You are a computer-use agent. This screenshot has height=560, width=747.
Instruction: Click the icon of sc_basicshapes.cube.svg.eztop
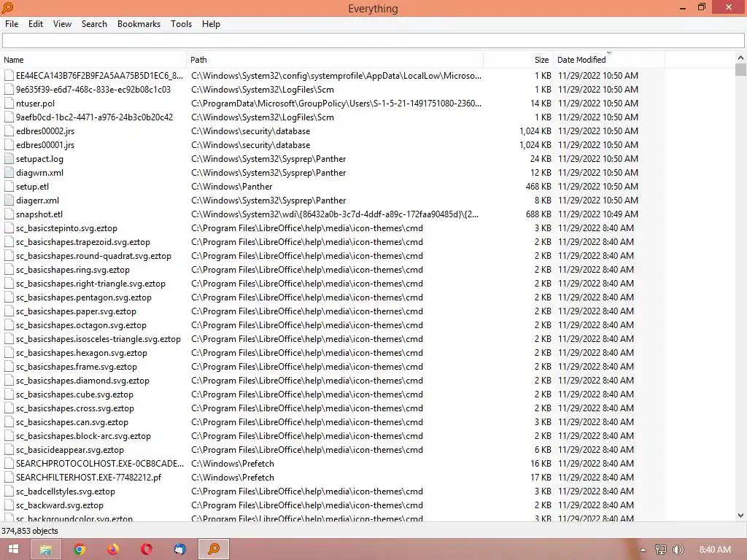coord(9,394)
